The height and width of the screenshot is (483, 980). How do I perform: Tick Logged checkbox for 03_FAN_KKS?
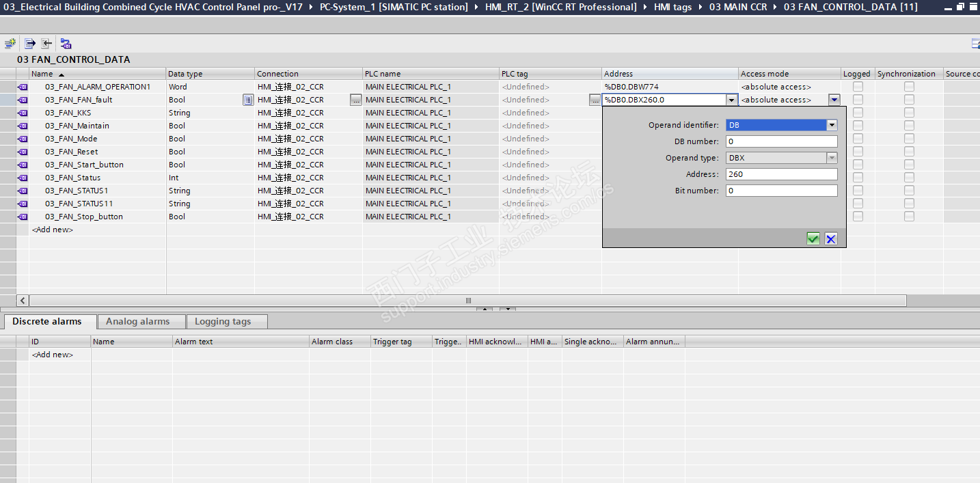click(x=858, y=113)
